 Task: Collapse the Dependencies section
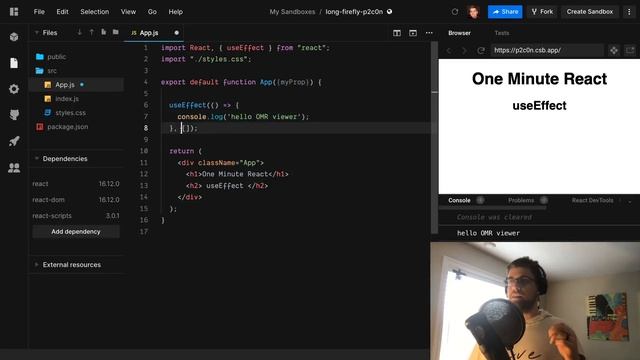37,158
